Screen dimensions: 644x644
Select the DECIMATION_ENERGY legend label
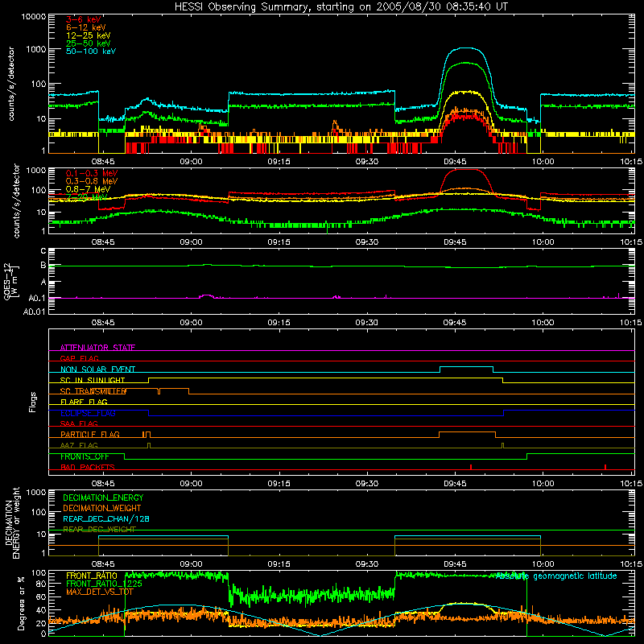point(103,497)
